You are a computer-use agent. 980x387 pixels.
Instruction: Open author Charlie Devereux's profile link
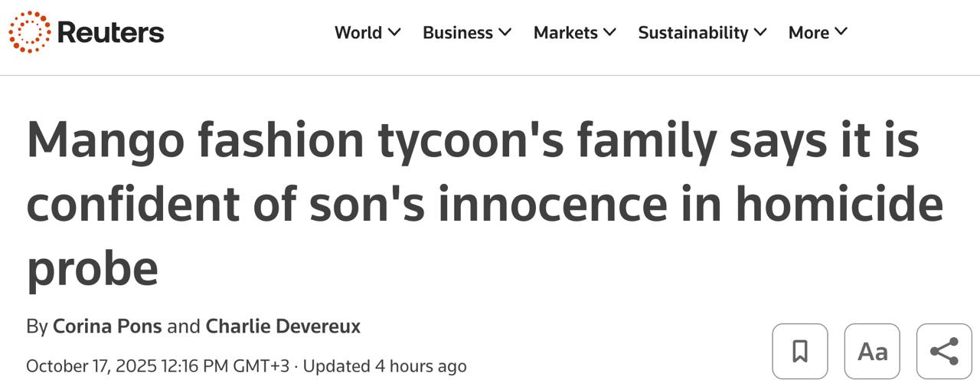[x=283, y=326]
